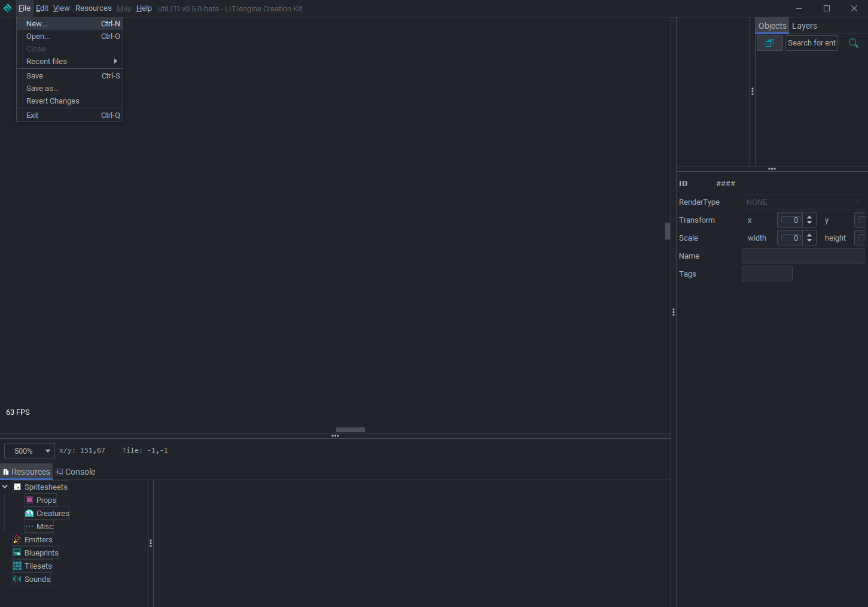868x607 pixels.
Task: Click the Tags input field
Action: coord(767,274)
